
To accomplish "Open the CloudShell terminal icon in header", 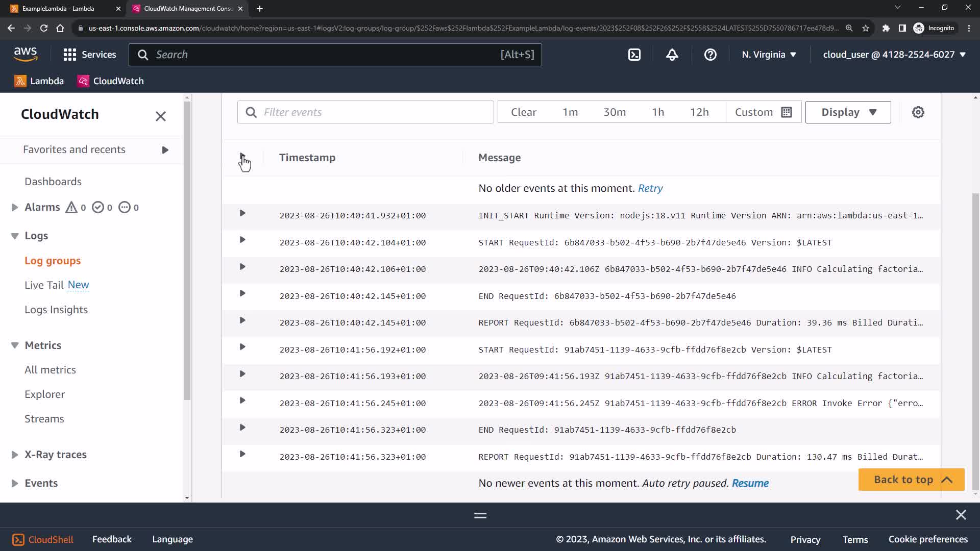I will point(634,55).
